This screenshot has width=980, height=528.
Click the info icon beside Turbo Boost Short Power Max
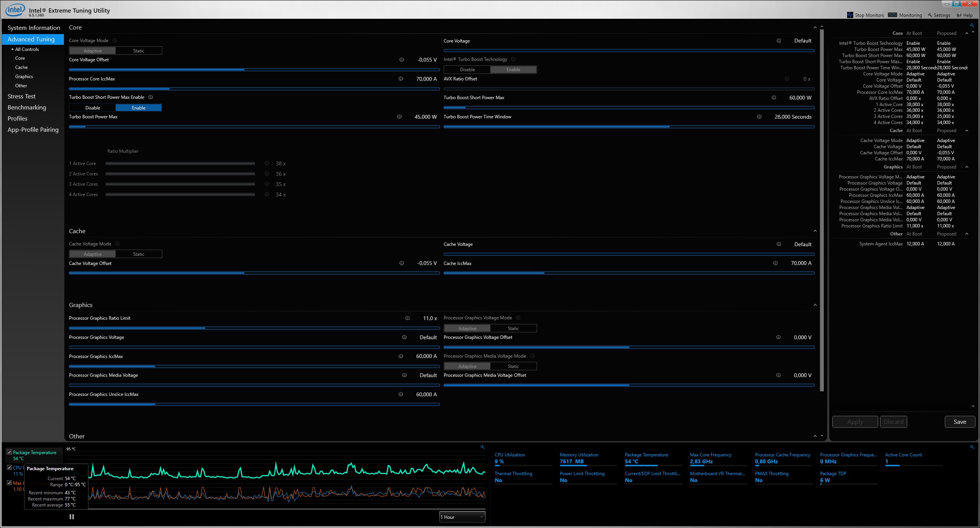pyautogui.click(x=774, y=98)
